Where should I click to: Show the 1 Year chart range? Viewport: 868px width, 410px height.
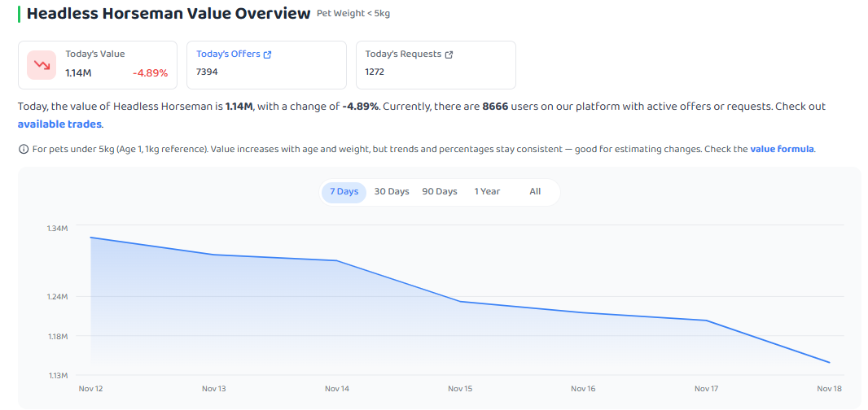tap(487, 192)
